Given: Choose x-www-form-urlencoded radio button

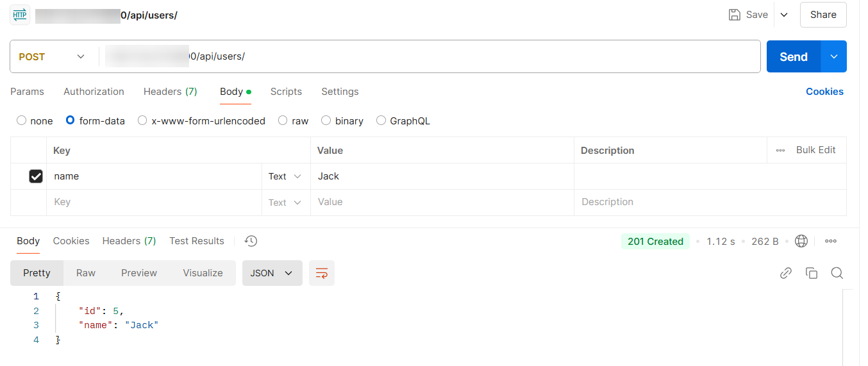Looking at the screenshot, I should [142, 121].
